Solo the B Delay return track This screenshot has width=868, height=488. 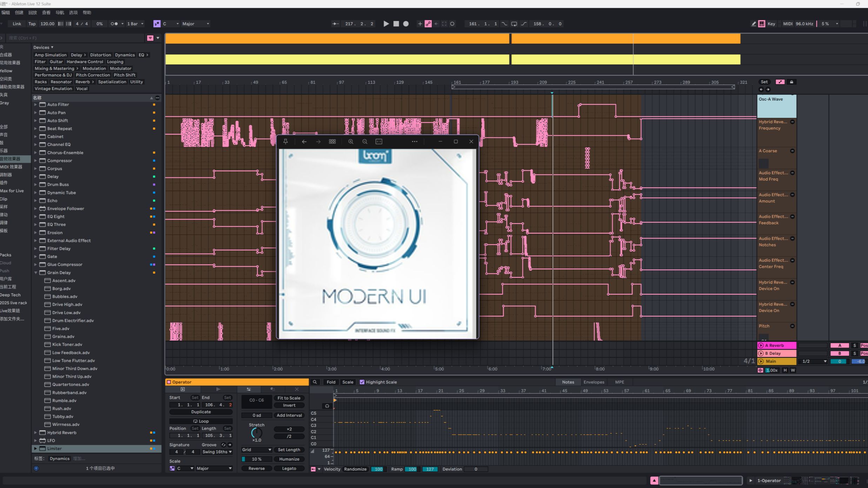[x=855, y=353]
